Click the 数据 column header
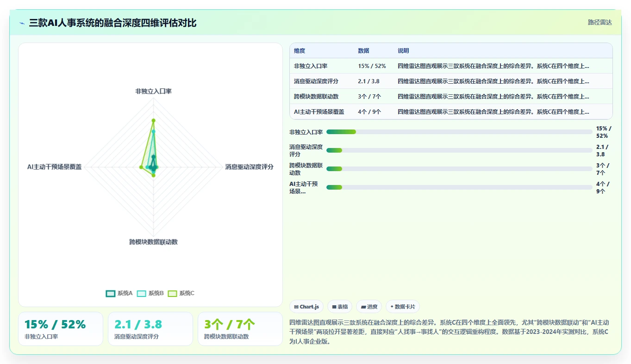The width and height of the screenshot is (631, 364). [x=363, y=51]
